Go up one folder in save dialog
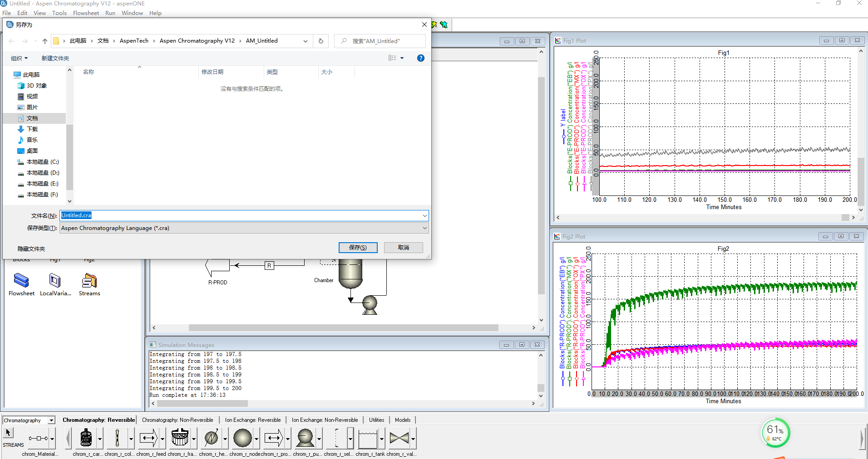Viewport: 868px width, 459px height. coord(44,41)
